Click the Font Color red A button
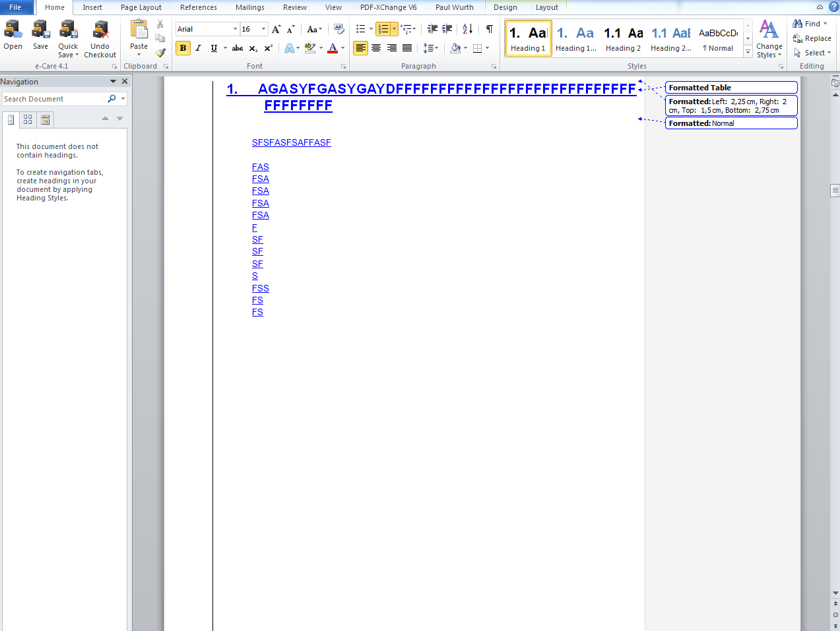840x631 pixels. coord(333,48)
